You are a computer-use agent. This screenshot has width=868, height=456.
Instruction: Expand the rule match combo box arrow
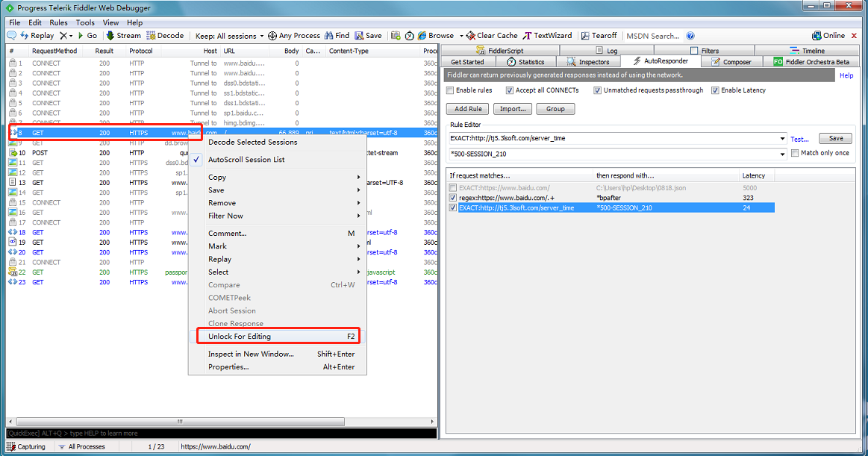pyautogui.click(x=782, y=138)
